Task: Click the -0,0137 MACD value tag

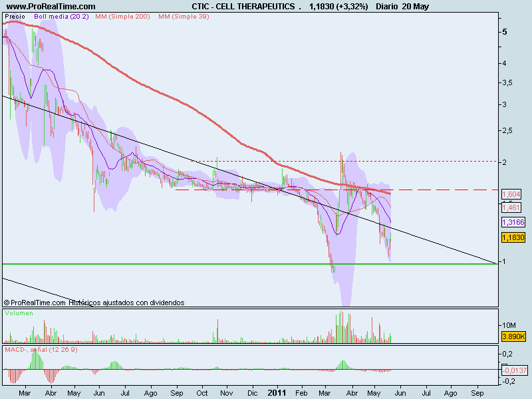Action: click(514, 370)
